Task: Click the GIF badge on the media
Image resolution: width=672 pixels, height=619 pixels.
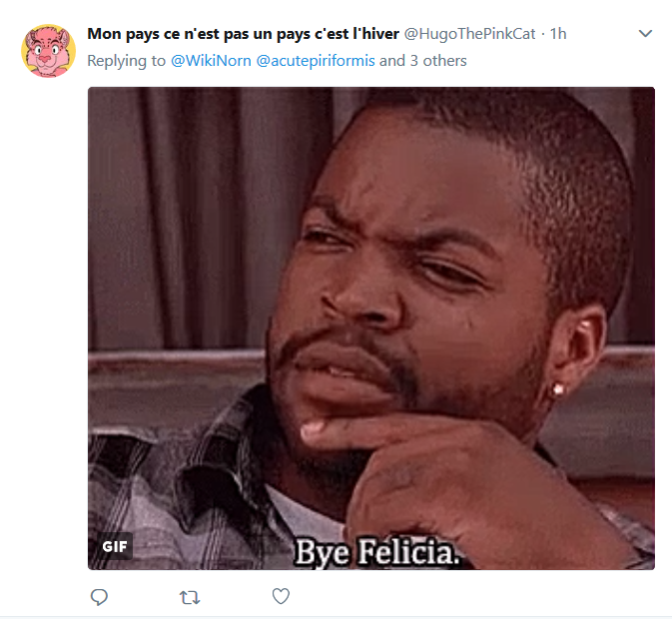Action: tap(115, 546)
